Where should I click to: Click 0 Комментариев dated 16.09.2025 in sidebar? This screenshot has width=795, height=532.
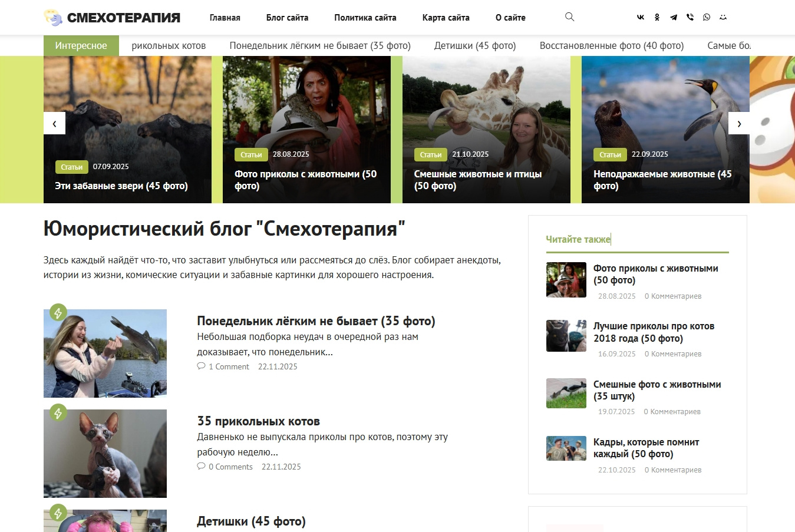(673, 354)
